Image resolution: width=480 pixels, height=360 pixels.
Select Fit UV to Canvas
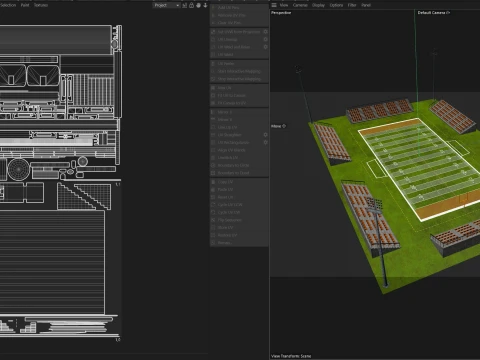tap(239, 95)
